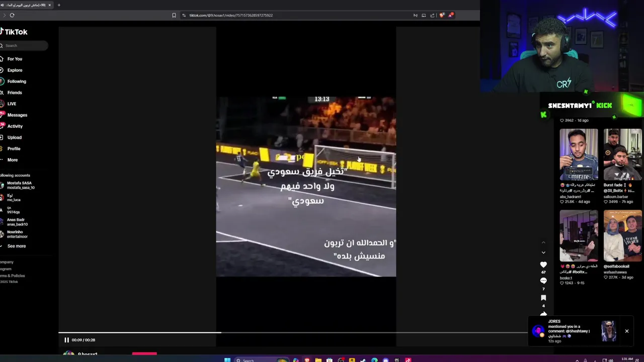Open File Explorer from the taskbar
The height and width of the screenshot is (362, 644).
[x=318, y=360]
